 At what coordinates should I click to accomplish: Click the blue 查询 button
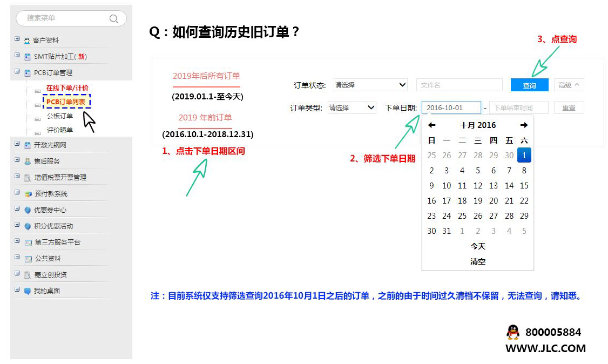pyautogui.click(x=529, y=85)
